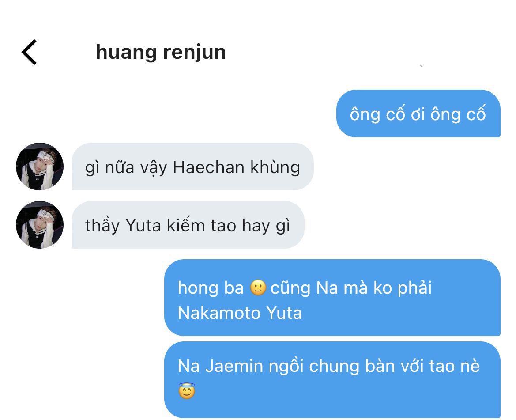Viewport: 516px width, 420px height.
Task: Tap avatar beside "gì nữa vậy Haechan khùng"
Action: point(39,166)
